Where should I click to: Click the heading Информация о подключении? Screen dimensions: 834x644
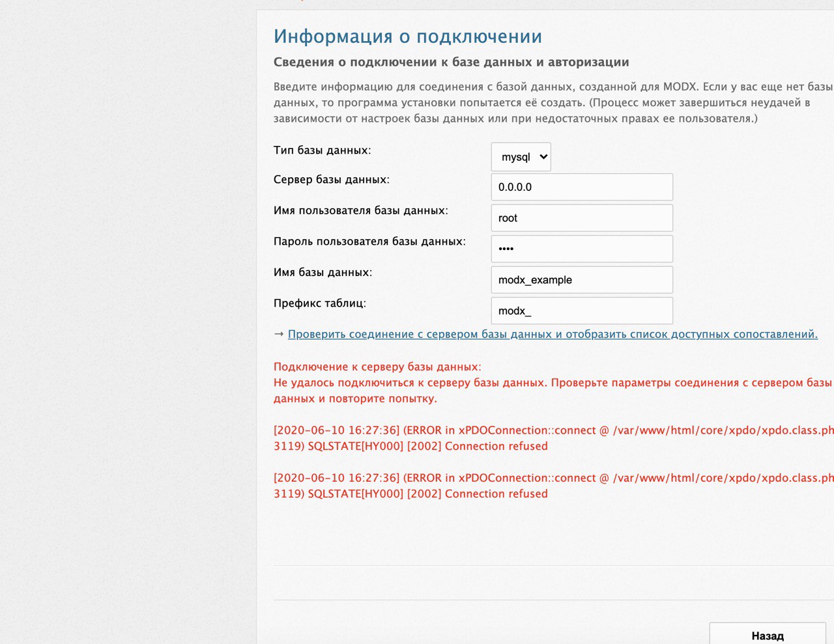point(408,36)
